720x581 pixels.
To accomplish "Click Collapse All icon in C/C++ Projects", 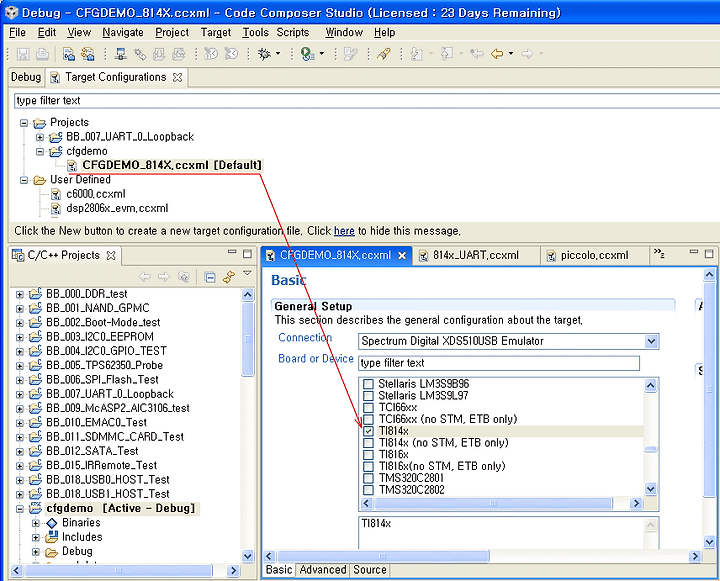I will tap(210, 277).
